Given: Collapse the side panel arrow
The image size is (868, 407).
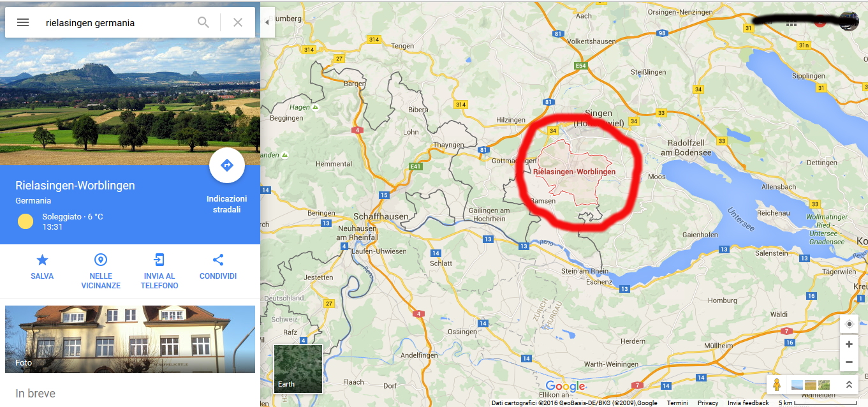Looking at the screenshot, I should 267,22.
